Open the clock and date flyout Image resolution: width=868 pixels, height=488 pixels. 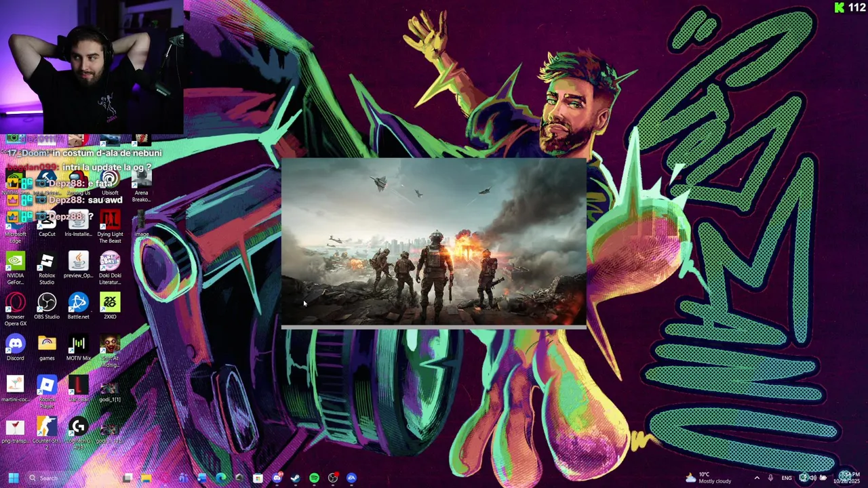pyautogui.click(x=848, y=478)
